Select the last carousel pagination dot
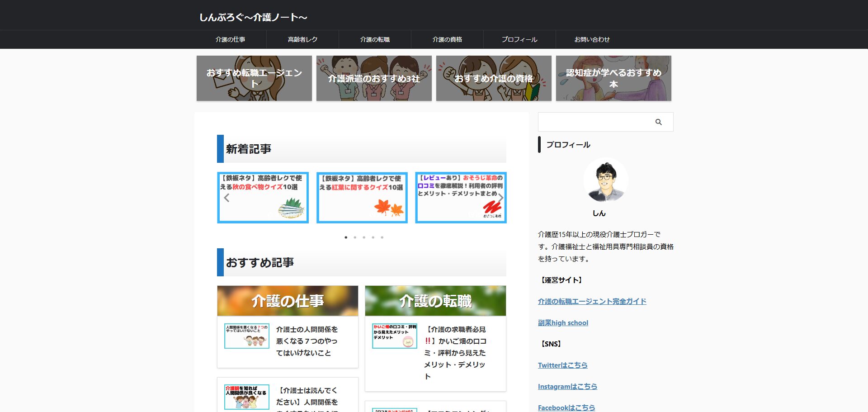Screen dimensions: 868x412 point(382,237)
